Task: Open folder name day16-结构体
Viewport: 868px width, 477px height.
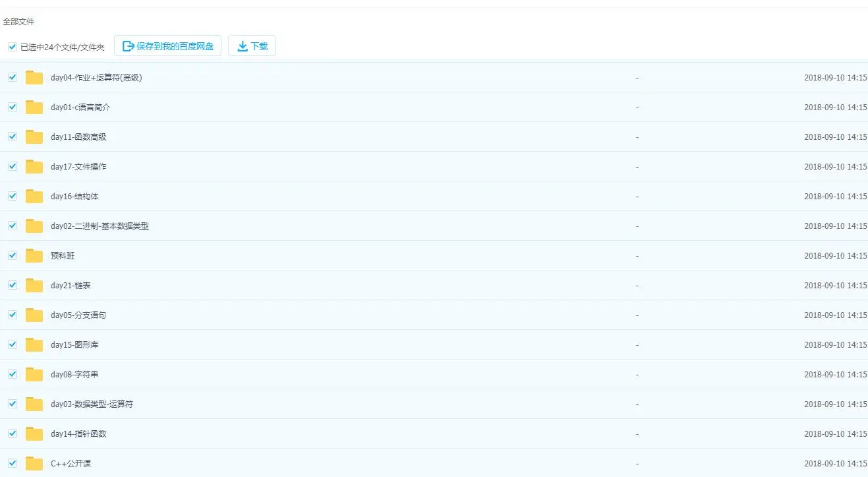Action: (x=74, y=196)
